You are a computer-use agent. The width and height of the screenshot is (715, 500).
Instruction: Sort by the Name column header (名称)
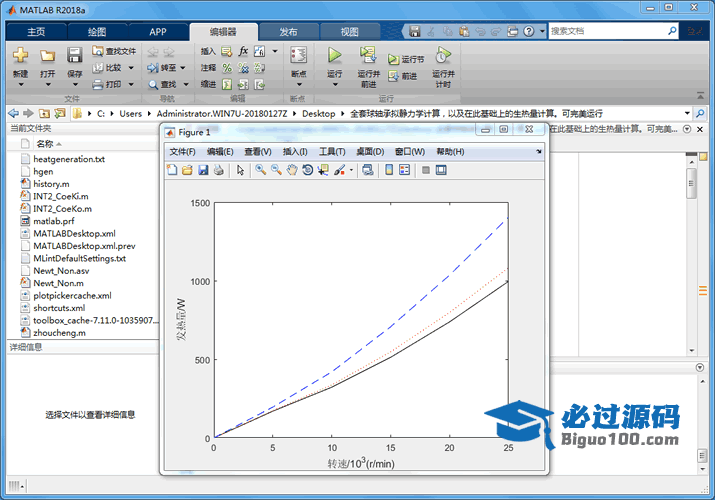click(x=45, y=144)
